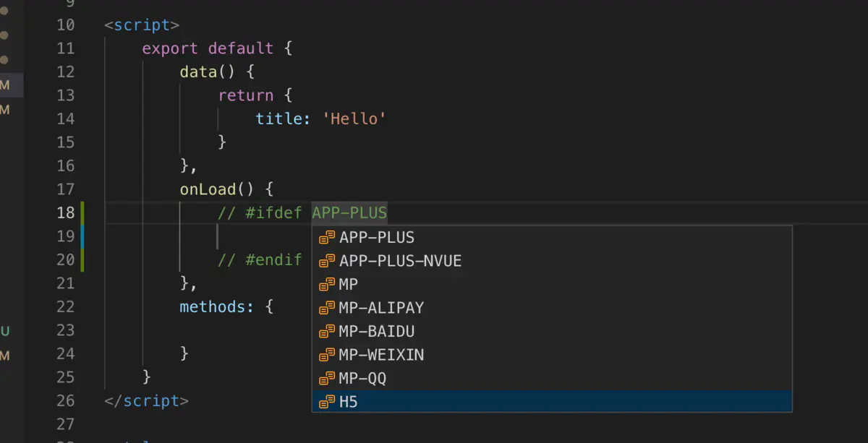Screen dimensions: 868x443
Task: Select the MP-ALIPAY suggestion
Action: 552,308
